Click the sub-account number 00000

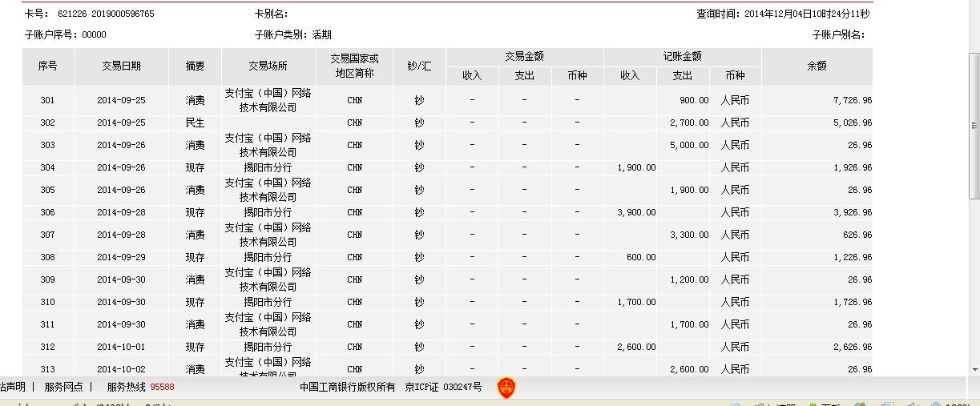(94, 35)
